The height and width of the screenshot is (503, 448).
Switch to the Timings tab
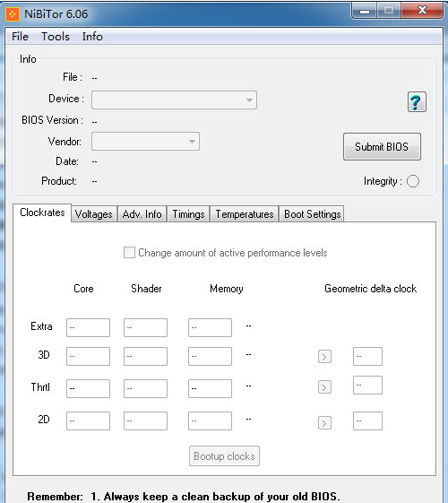pyautogui.click(x=188, y=214)
